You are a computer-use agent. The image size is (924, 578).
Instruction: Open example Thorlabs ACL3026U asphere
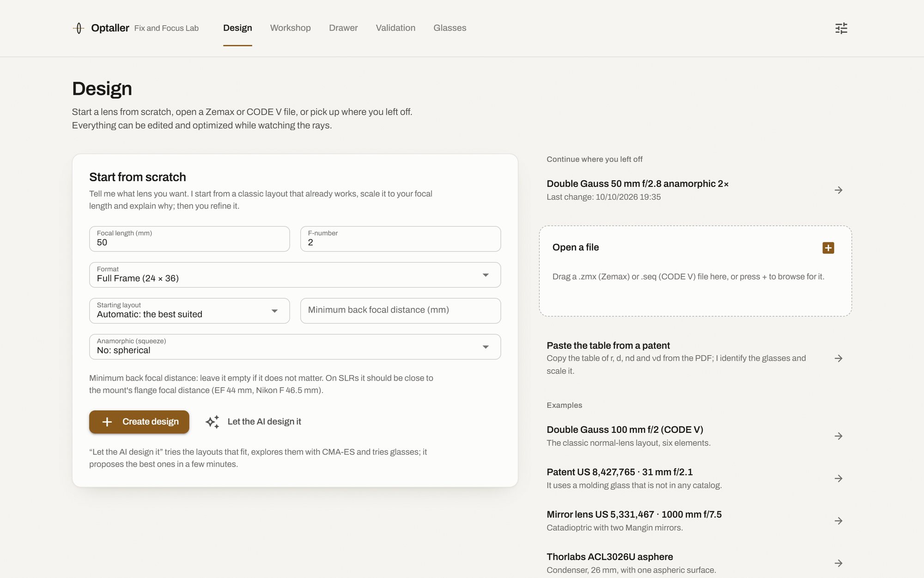click(x=695, y=563)
